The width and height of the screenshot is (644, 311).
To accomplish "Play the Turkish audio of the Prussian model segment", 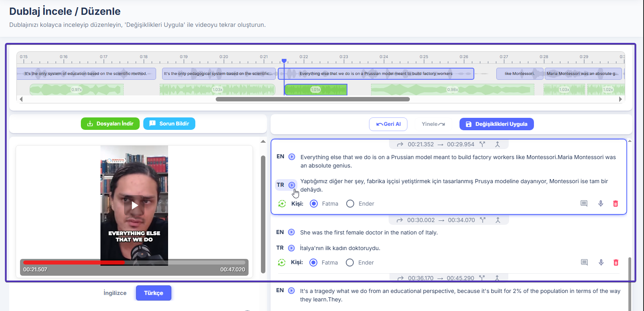I will pos(292,185).
